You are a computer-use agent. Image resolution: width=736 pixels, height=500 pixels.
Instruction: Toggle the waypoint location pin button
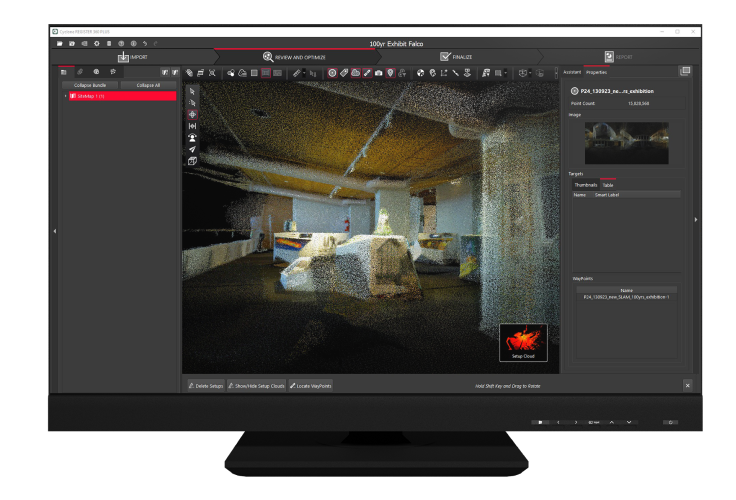(x=391, y=73)
